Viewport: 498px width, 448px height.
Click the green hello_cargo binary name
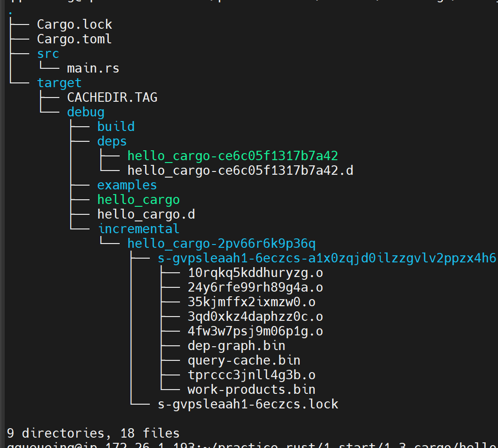139,200
